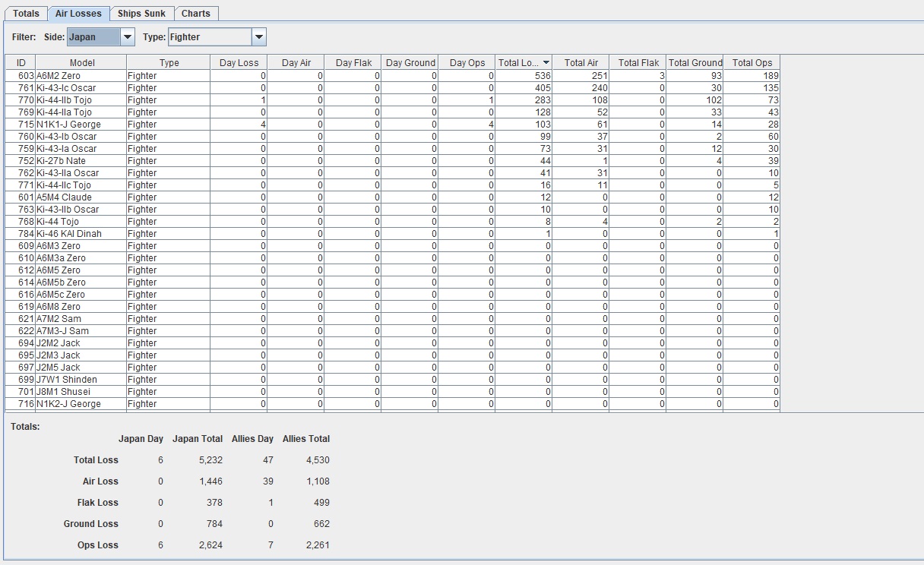924x565 pixels.
Task: Sort by the Model column header
Action: click(x=81, y=62)
